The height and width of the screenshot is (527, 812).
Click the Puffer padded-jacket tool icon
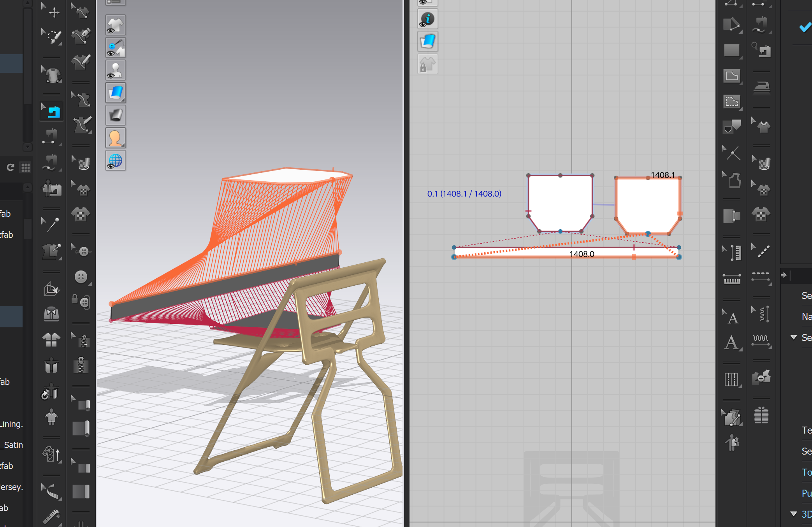click(761, 415)
